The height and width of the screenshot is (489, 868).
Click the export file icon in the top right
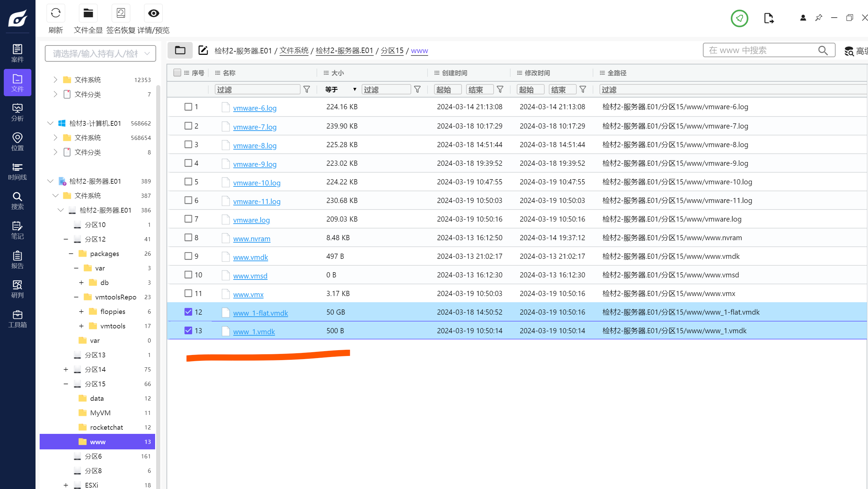coord(768,18)
